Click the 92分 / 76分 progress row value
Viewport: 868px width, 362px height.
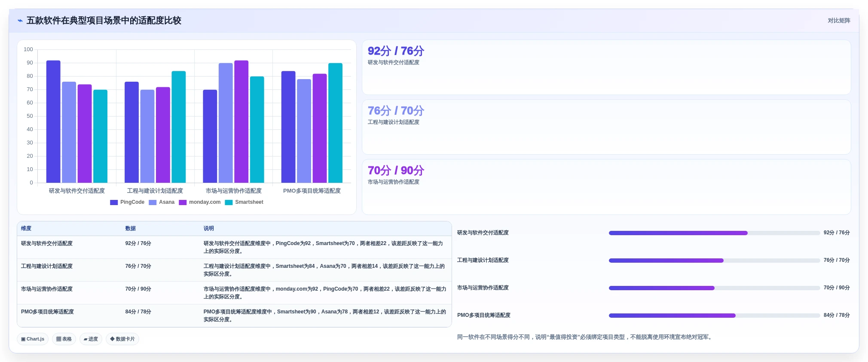[x=837, y=233]
